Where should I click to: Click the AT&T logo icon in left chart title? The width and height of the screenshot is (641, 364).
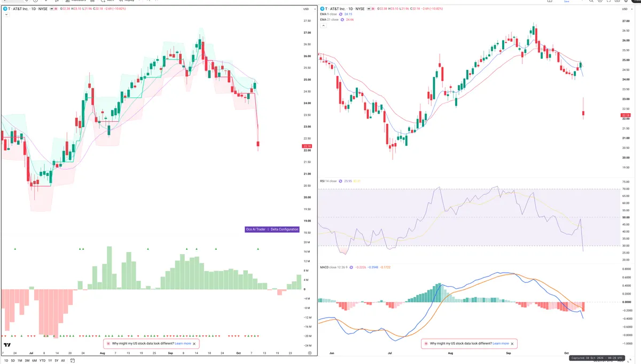[5, 9]
